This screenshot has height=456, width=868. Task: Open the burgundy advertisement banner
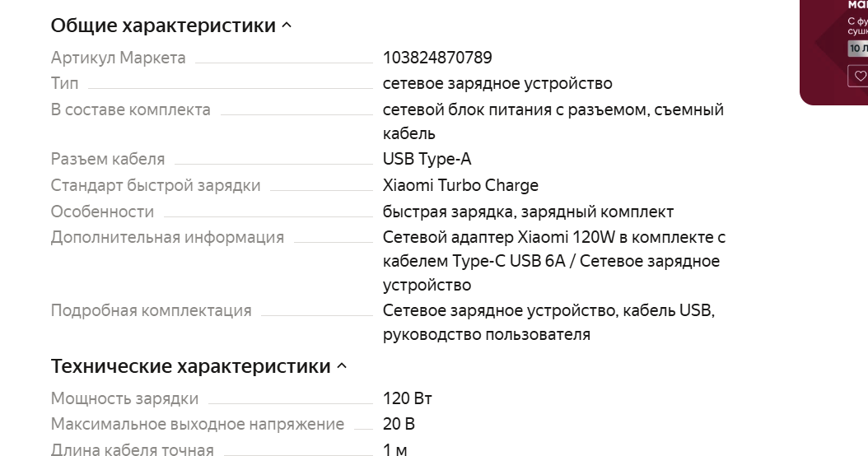pos(835,51)
